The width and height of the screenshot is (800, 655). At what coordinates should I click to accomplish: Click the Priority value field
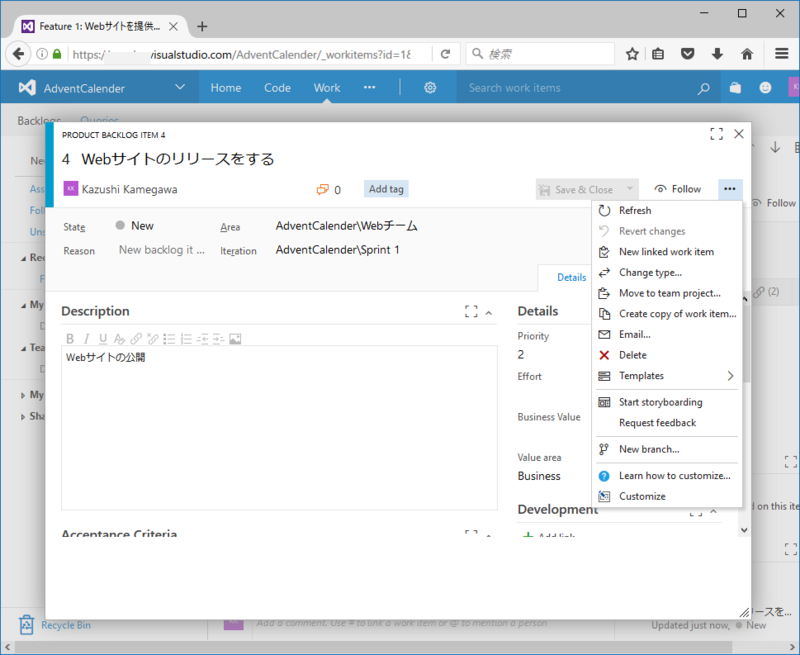[x=520, y=355]
